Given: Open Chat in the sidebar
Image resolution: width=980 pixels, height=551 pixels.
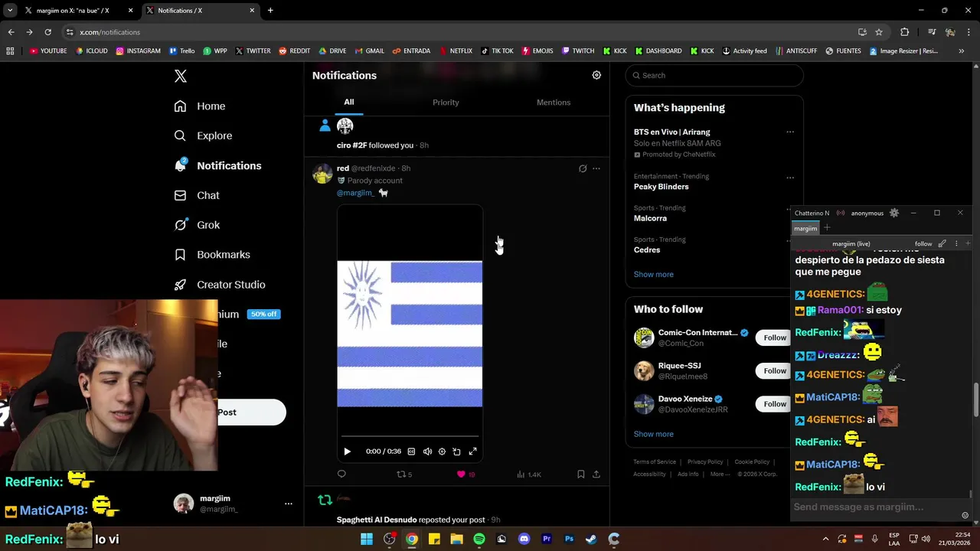Looking at the screenshot, I should click(197, 195).
